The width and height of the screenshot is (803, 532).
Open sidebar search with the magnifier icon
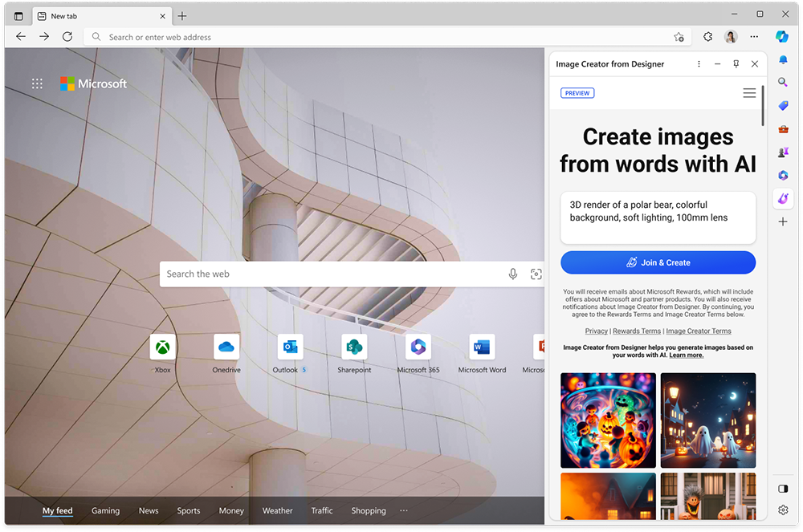pyautogui.click(x=782, y=82)
